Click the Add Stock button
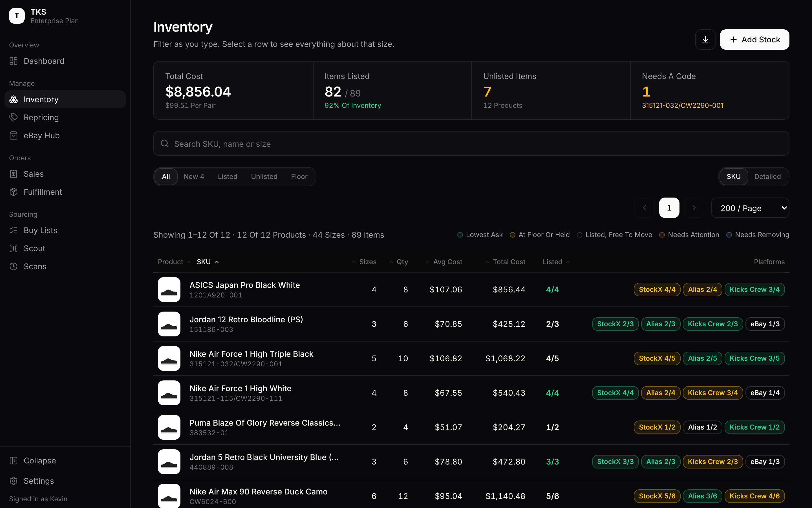The image size is (812, 508). (754, 40)
